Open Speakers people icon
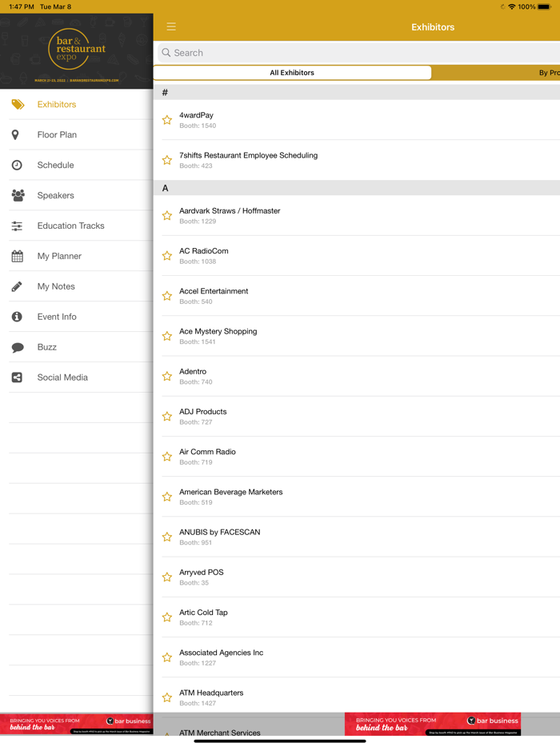Image resolution: width=560 pixels, height=747 pixels. click(18, 196)
